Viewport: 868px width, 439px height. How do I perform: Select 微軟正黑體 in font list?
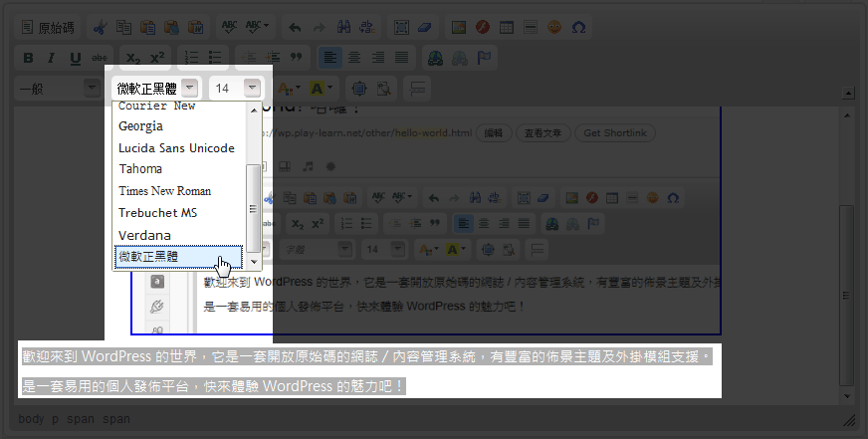[x=179, y=257]
